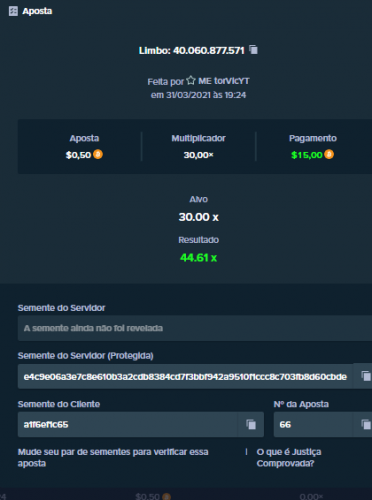Viewport: 372px width, 500px height.
Task: Click the Multiplicador value 30,00×
Action: 198,155
